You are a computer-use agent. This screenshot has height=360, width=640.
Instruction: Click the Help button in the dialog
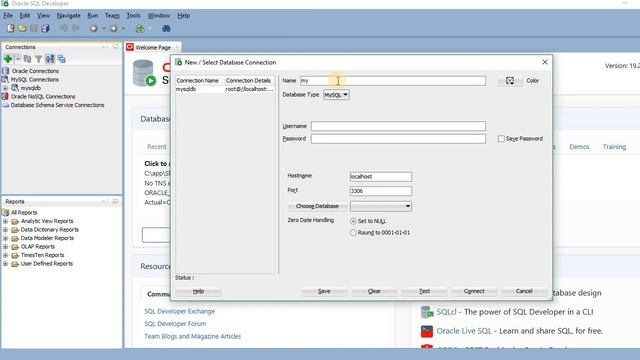click(198, 291)
